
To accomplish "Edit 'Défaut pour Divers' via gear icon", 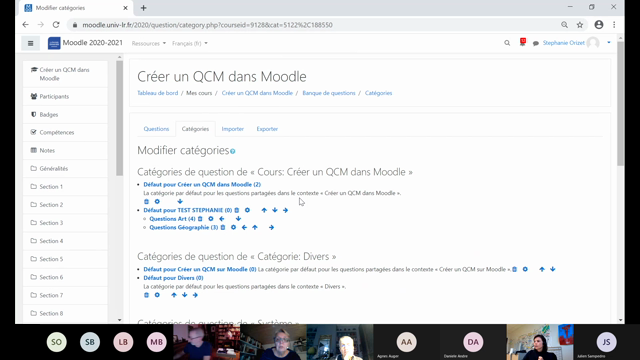I will tap(157, 295).
